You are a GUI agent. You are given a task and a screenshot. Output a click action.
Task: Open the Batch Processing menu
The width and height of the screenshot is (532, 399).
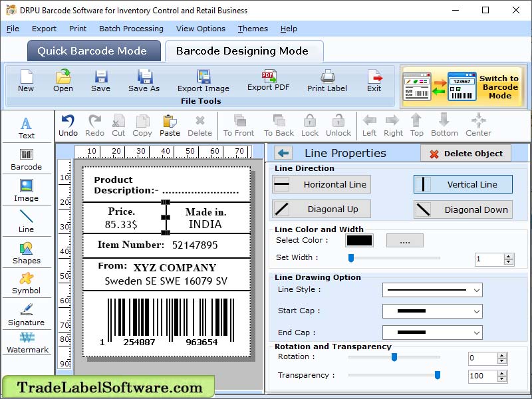[131, 29]
